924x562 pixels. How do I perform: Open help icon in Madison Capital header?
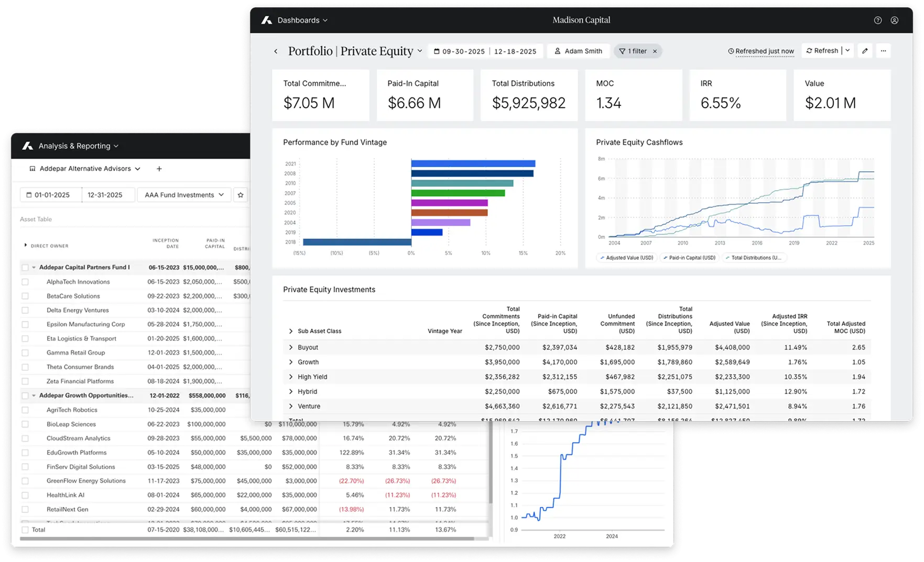click(x=878, y=20)
